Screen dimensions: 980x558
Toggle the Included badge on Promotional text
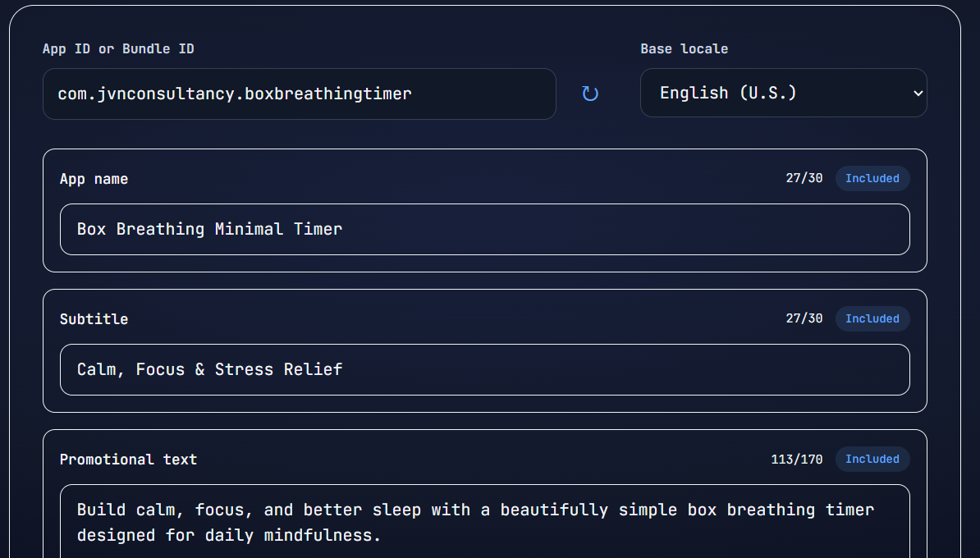tap(872, 459)
